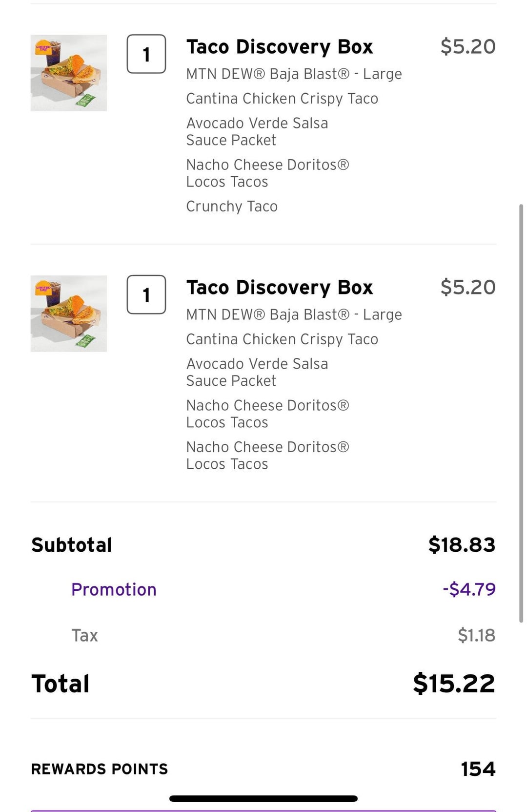527x812 pixels.
Task: Tap the REWARDS POINTS label
Action: point(100,769)
